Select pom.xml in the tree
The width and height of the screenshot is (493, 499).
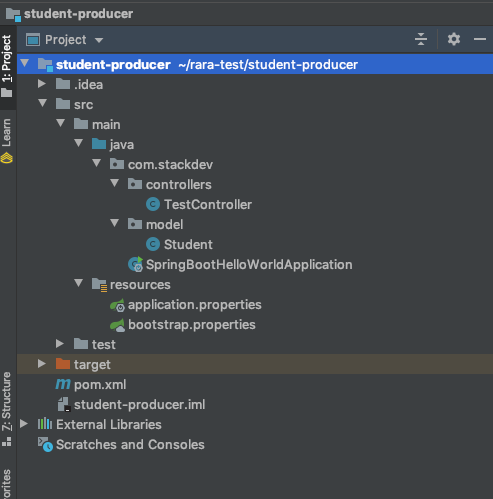(x=100, y=385)
